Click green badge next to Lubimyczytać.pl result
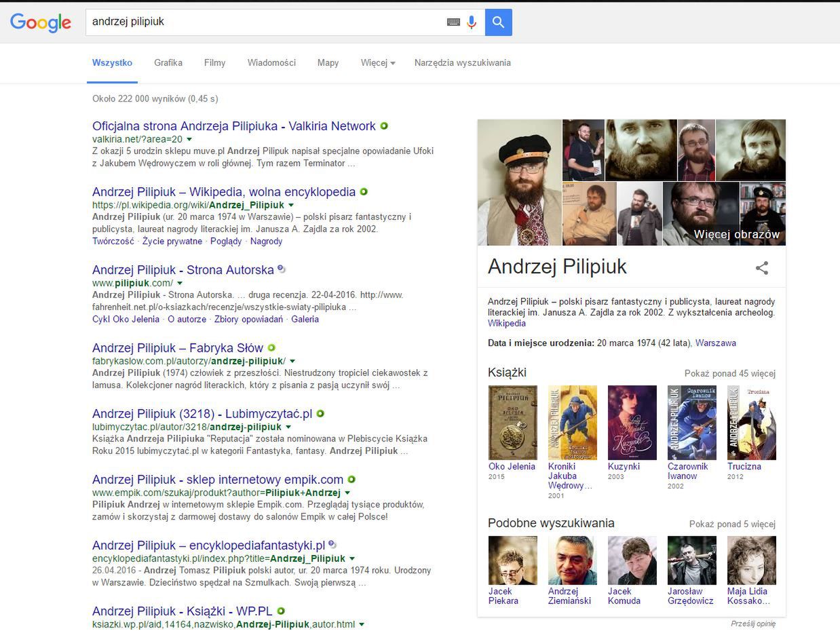The height and width of the screenshot is (631, 840). pyautogui.click(x=320, y=413)
